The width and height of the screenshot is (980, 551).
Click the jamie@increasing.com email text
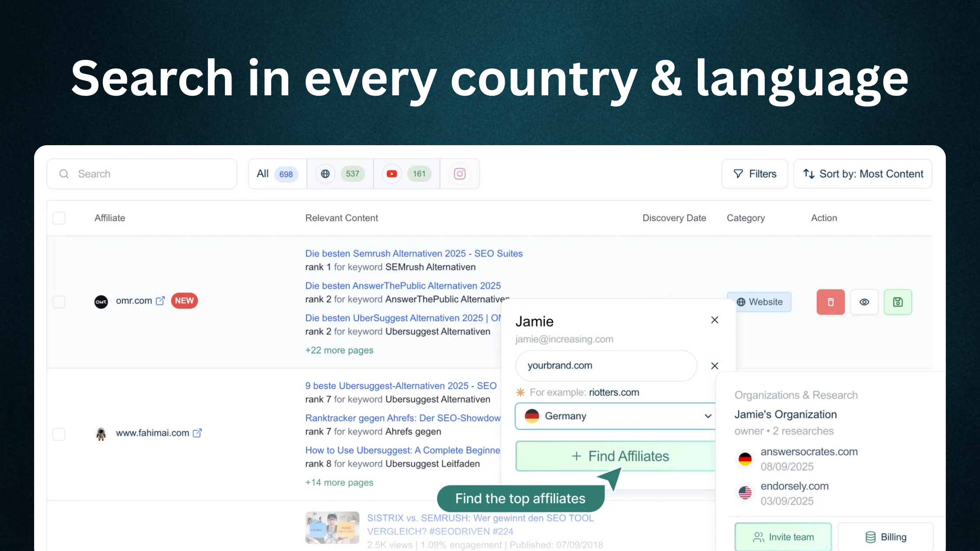pyautogui.click(x=564, y=339)
